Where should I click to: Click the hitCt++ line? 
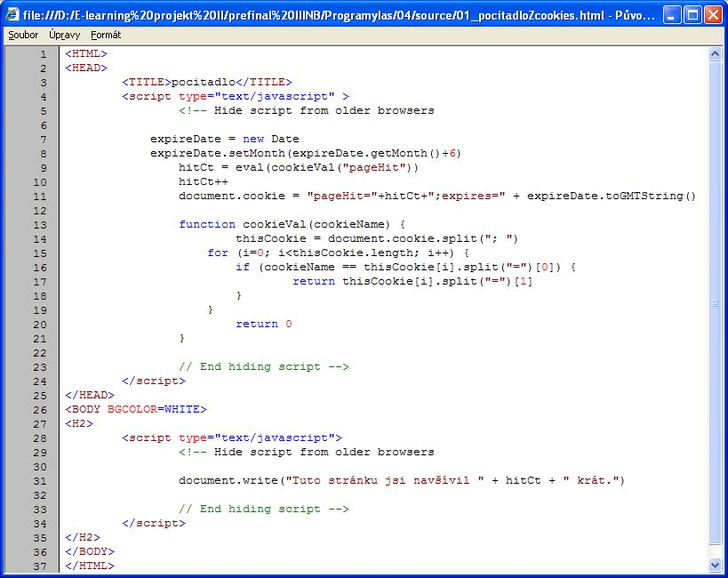[204, 181]
